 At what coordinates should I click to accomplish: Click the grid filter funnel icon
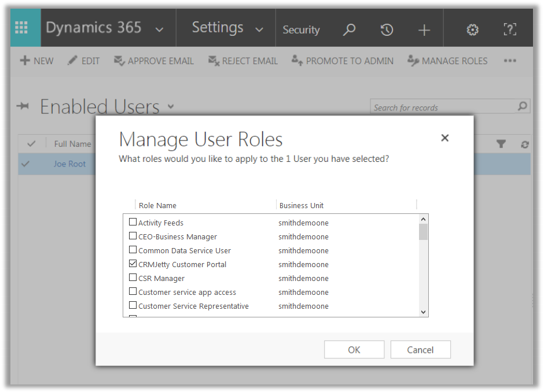tap(501, 144)
